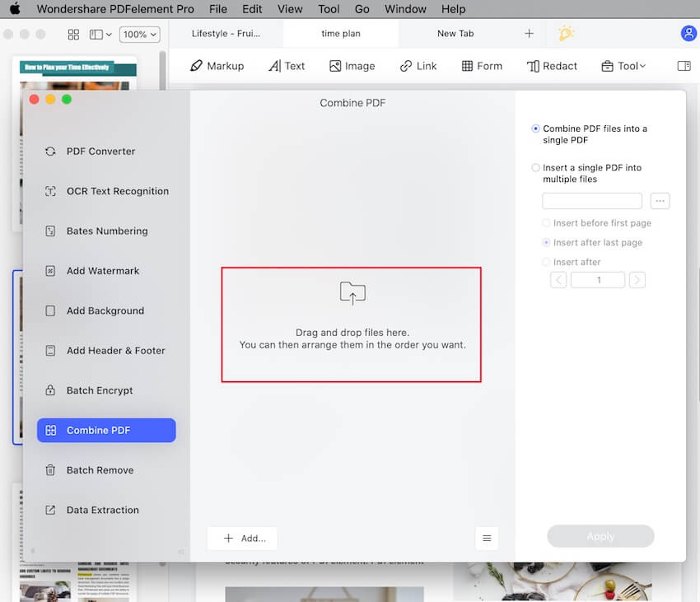
Task: Click the Batch Encrypt lock icon
Action: point(50,390)
